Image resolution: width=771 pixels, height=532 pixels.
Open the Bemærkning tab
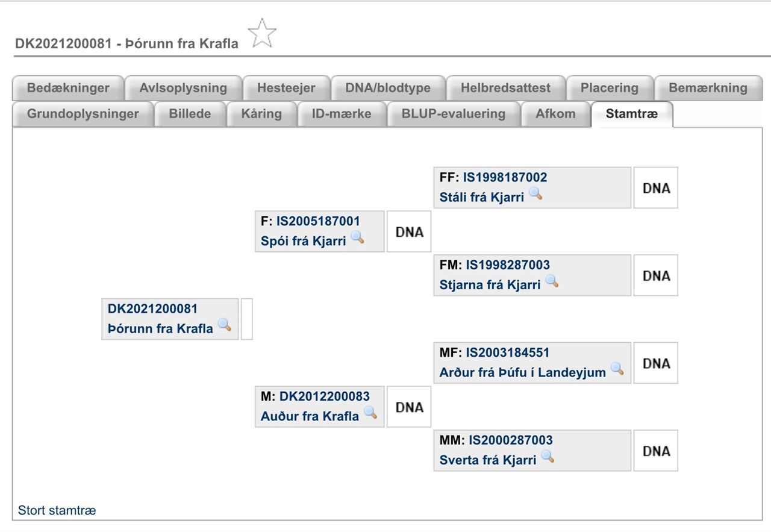(x=708, y=88)
